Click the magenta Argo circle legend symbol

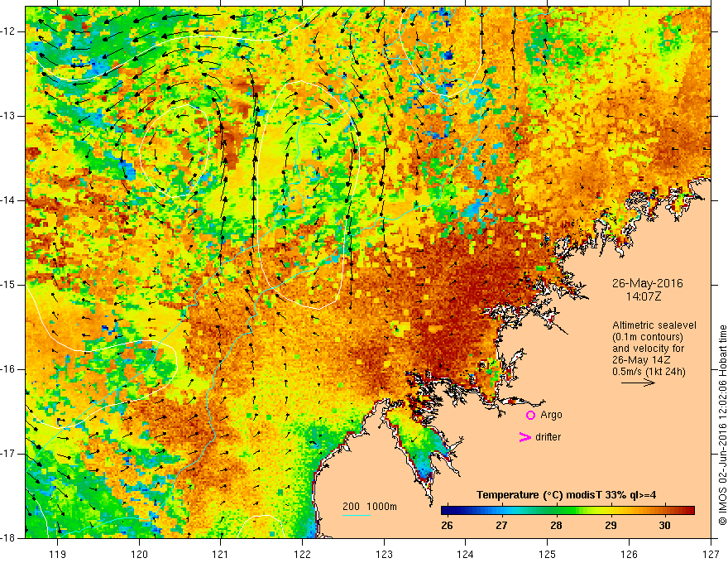(x=530, y=415)
